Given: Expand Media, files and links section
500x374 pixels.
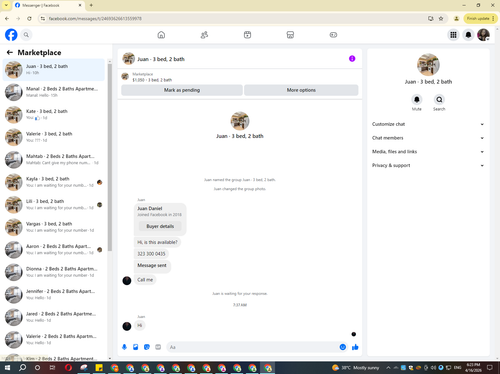Looking at the screenshot, I should pyautogui.click(x=428, y=151).
